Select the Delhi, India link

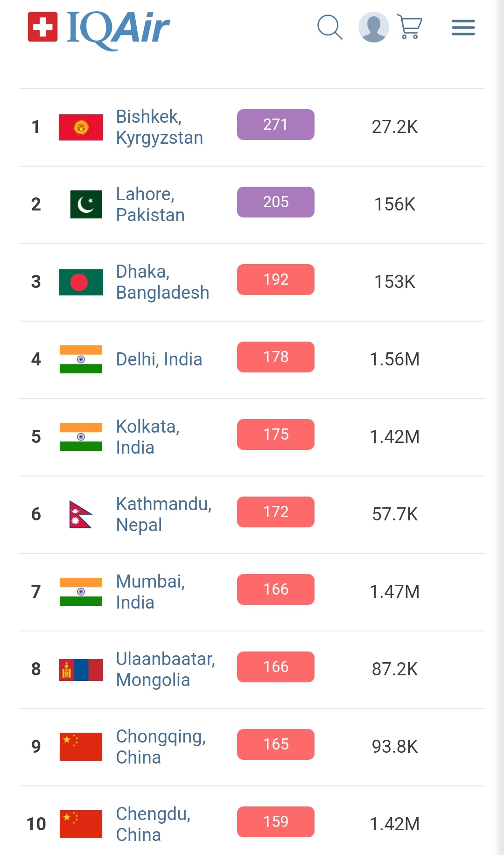pyautogui.click(x=159, y=359)
